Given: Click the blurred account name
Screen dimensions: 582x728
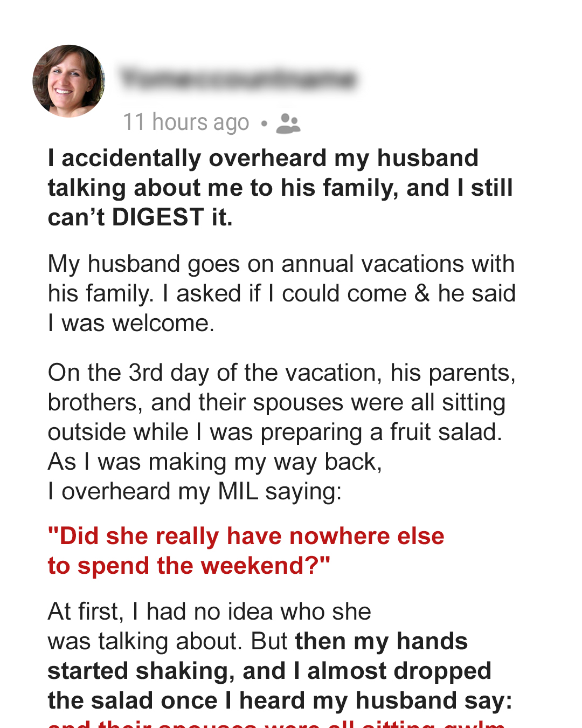Looking at the screenshot, I should tap(238, 79).
